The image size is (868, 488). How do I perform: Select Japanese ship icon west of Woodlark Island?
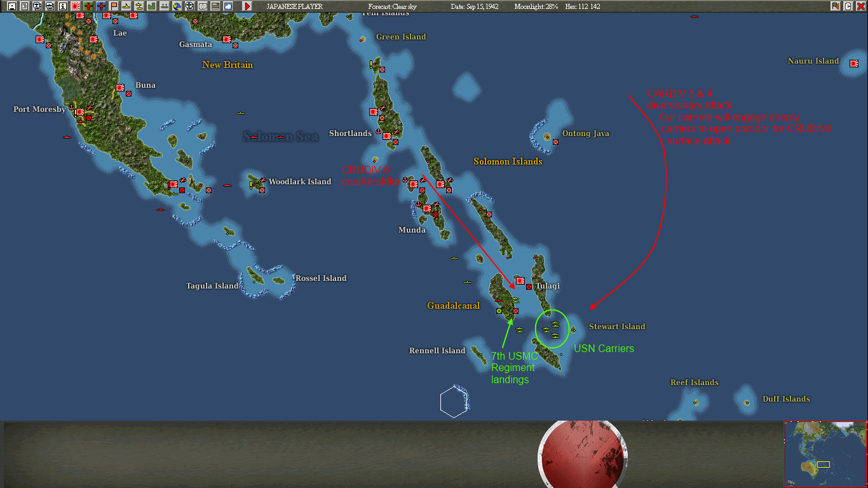tap(227, 186)
